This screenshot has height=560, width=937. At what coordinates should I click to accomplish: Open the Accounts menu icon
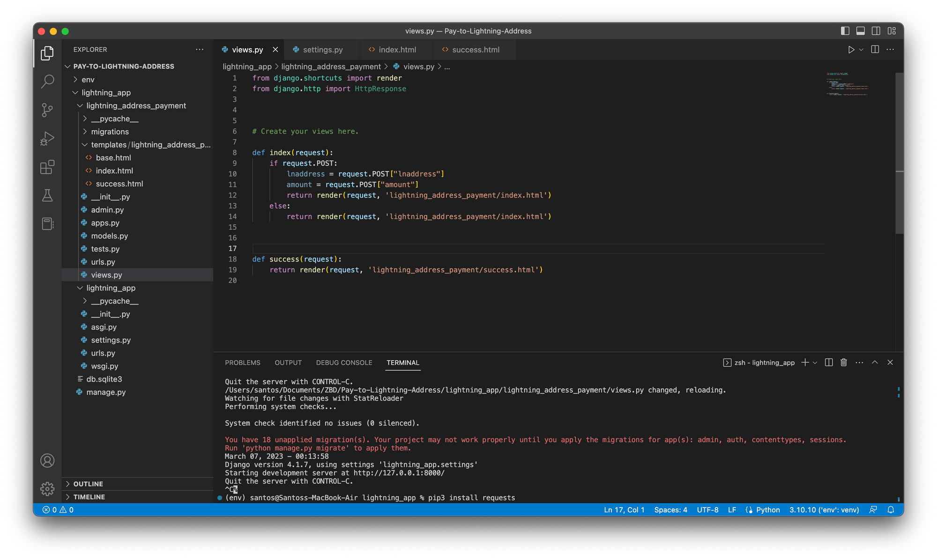47,461
